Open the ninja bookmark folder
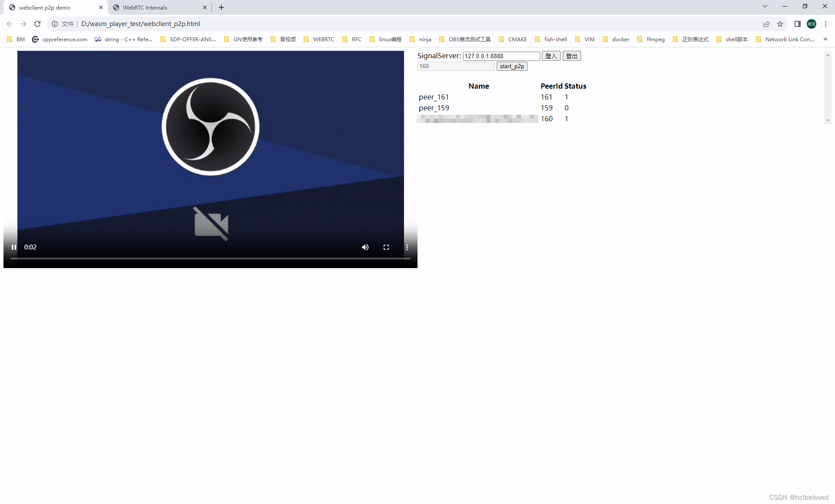 (425, 39)
